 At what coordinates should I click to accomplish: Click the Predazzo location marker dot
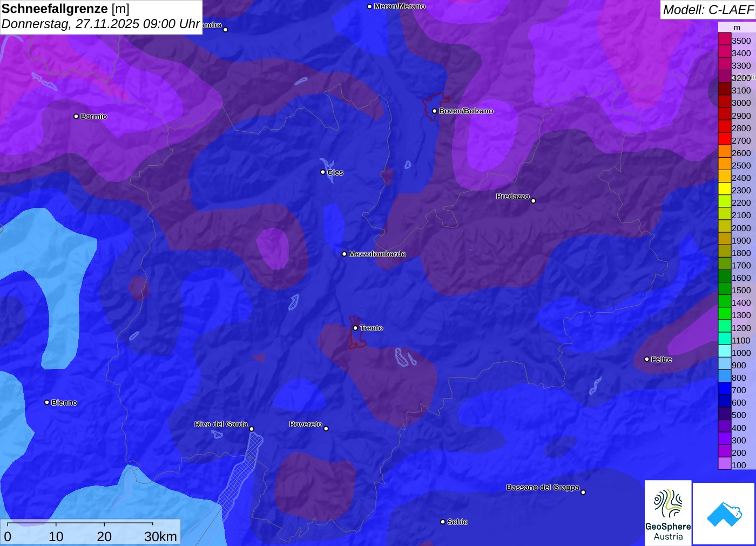click(534, 201)
